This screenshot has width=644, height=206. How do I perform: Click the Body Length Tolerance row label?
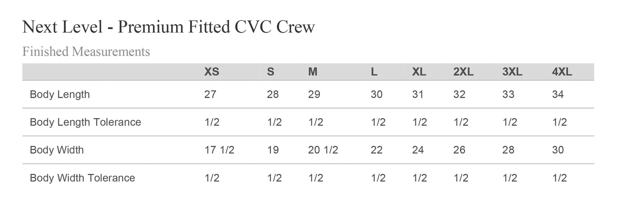[x=85, y=122]
